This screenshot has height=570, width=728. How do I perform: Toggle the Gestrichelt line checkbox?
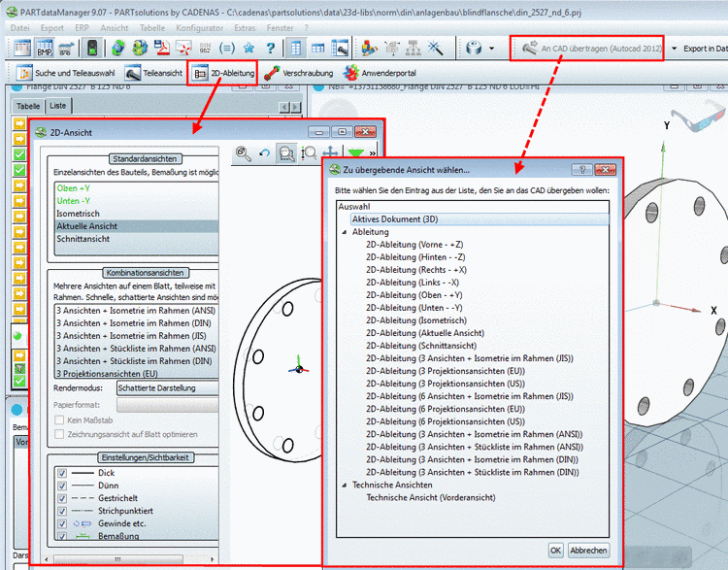[x=62, y=498]
